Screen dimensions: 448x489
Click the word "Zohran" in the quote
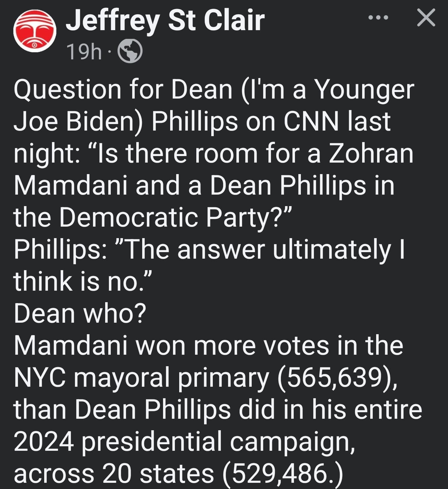372,153
